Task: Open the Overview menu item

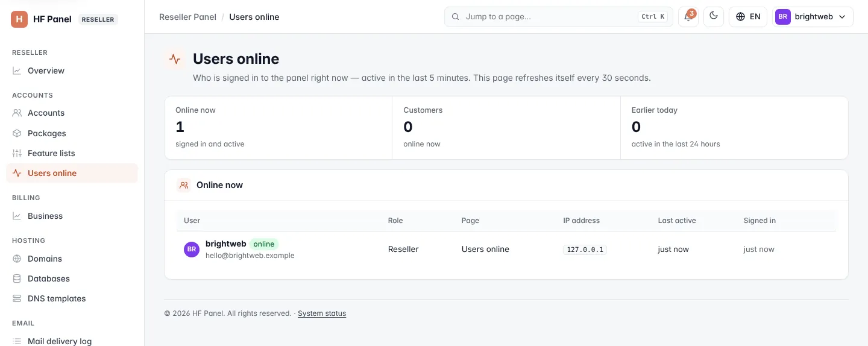Action: coord(72,71)
